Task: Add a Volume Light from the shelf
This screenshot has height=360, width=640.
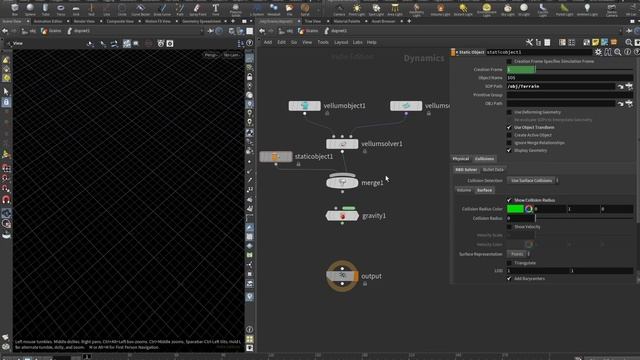Action: coord(440,9)
